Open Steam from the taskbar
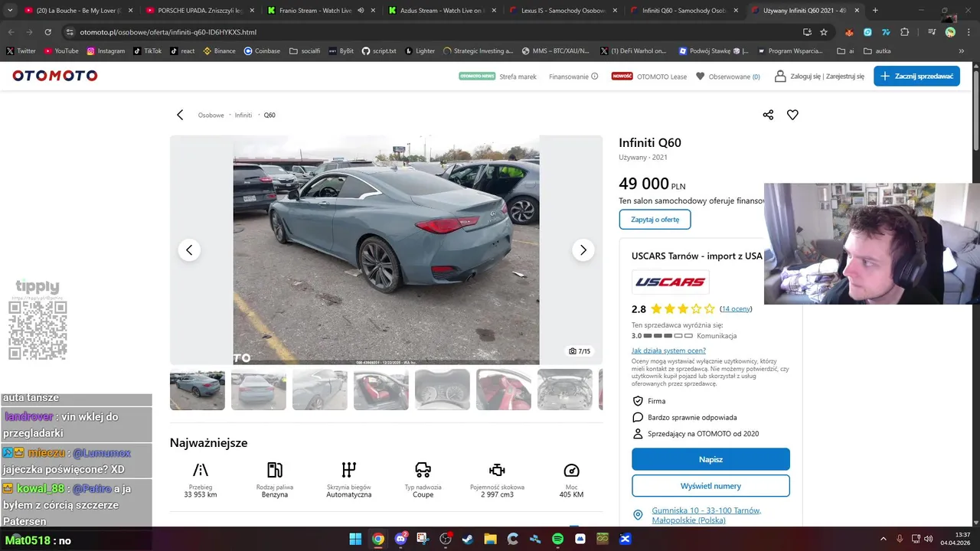Image resolution: width=980 pixels, height=551 pixels. (x=467, y=540)
